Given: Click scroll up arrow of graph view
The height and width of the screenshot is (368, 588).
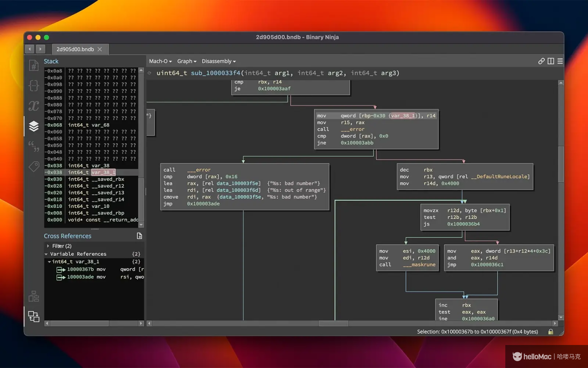Looking at the screenshot, I should click(561, 83).
